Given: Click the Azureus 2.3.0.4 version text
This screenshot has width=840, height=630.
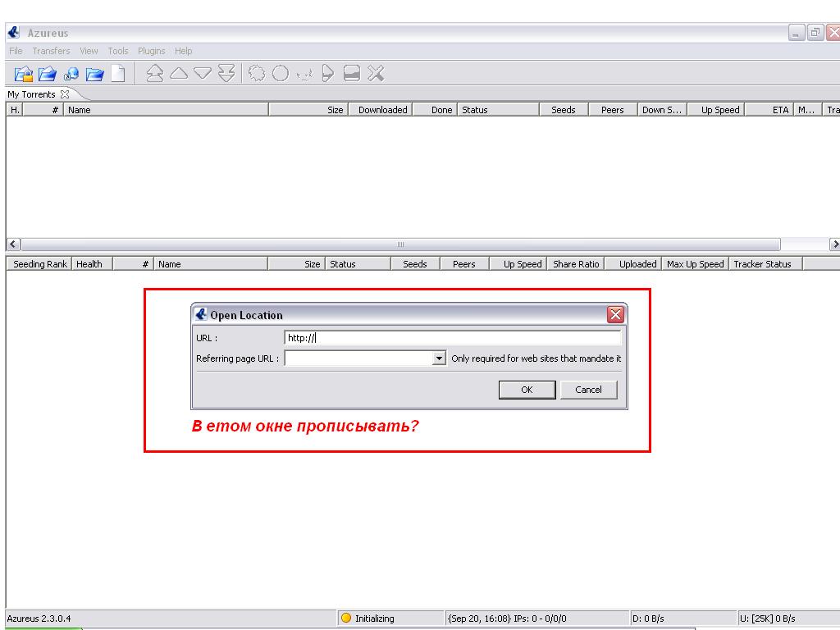Looking at the screenshot, I should tap(39, 619).
